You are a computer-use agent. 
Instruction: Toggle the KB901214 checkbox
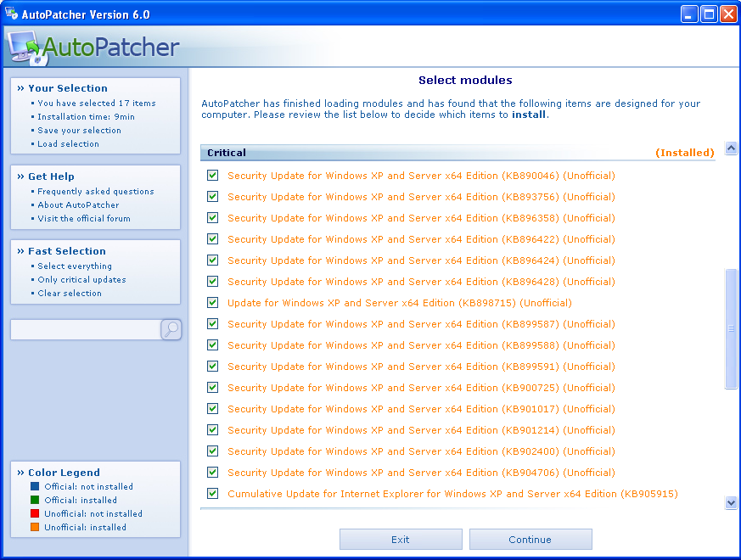(x=213, y=430)
